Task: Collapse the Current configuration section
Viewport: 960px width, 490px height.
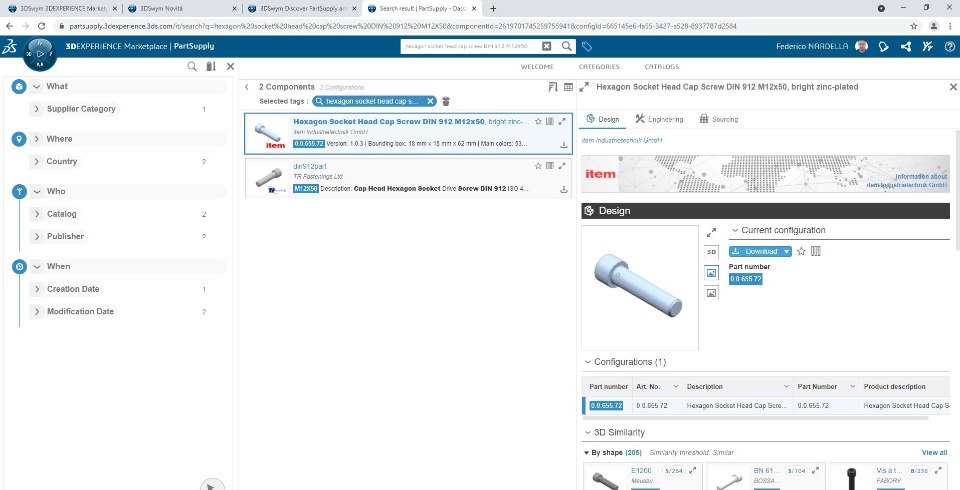Action: (x=735, y=230)
